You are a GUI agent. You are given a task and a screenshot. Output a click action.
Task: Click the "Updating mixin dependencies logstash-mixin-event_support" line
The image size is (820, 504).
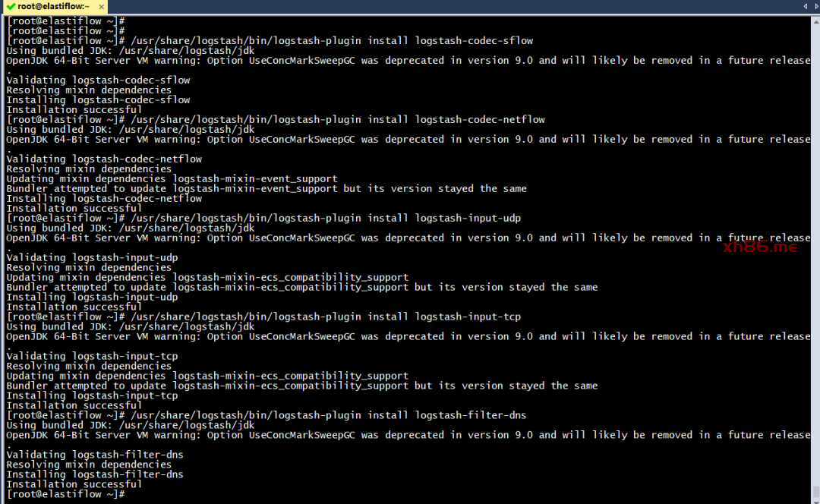(172, 178)
